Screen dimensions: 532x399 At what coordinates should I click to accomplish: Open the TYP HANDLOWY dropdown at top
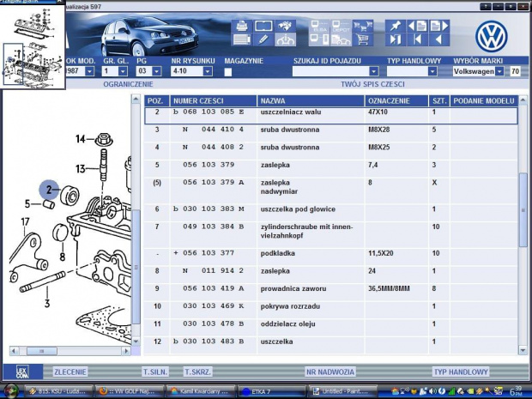pos(432,71)
